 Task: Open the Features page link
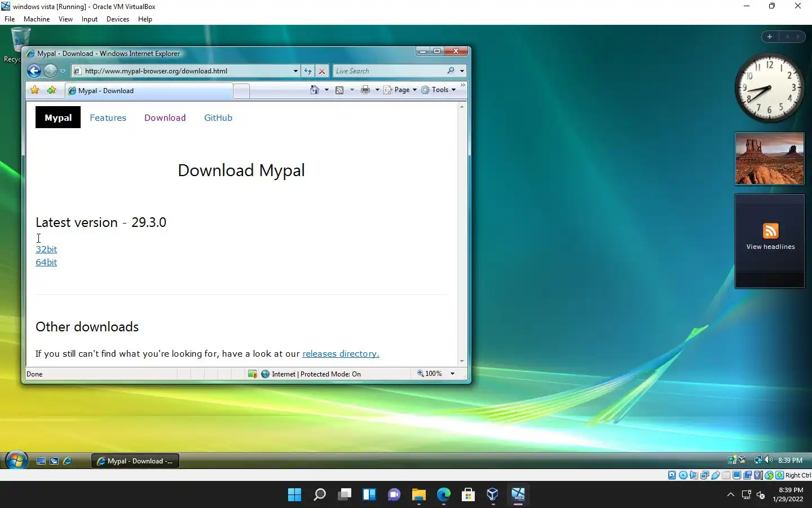click(108, 117)
